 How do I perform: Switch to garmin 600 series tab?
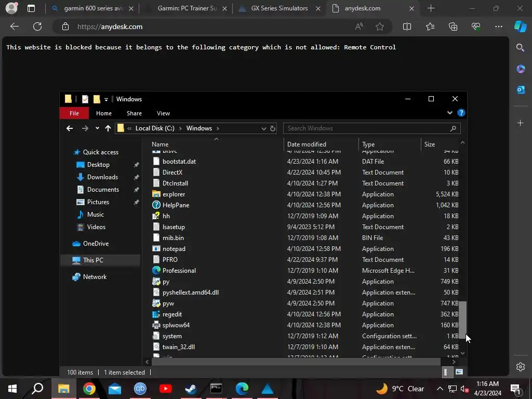[92, 8]
